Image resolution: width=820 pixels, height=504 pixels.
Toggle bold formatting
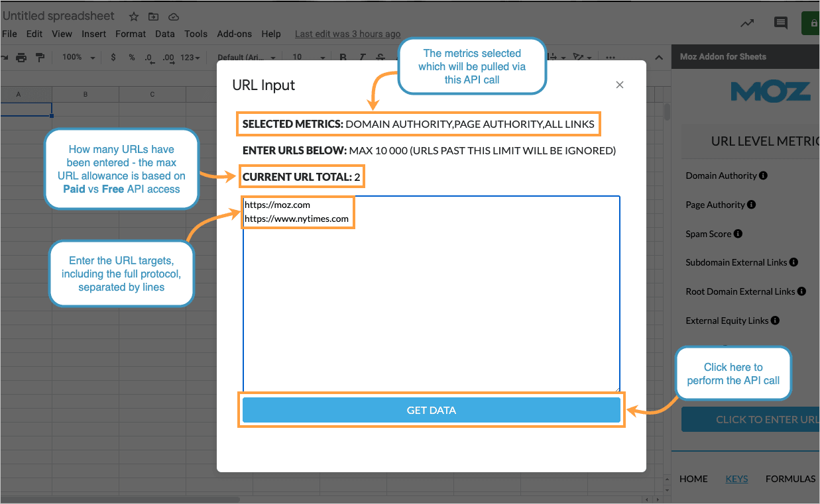click(x=343, y=58)
